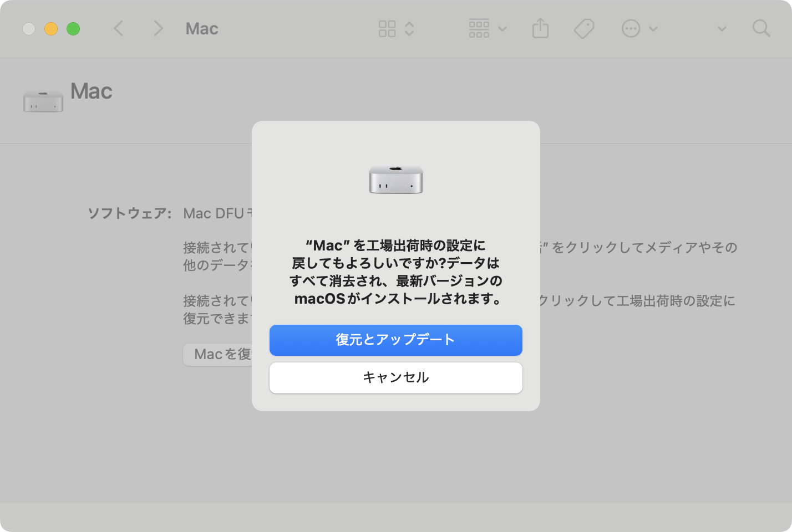Click the Mac mini icon in dialog

[396, 179]
